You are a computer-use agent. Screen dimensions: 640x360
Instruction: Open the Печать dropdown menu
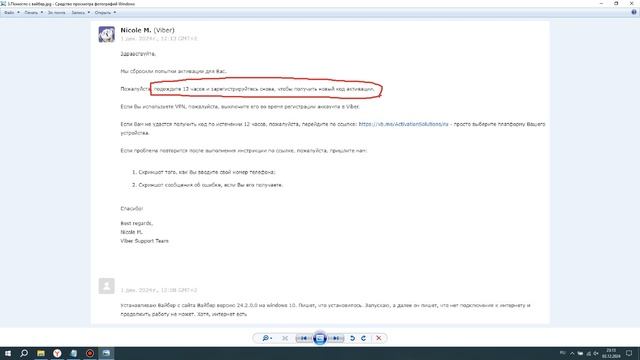click(33, 13)
